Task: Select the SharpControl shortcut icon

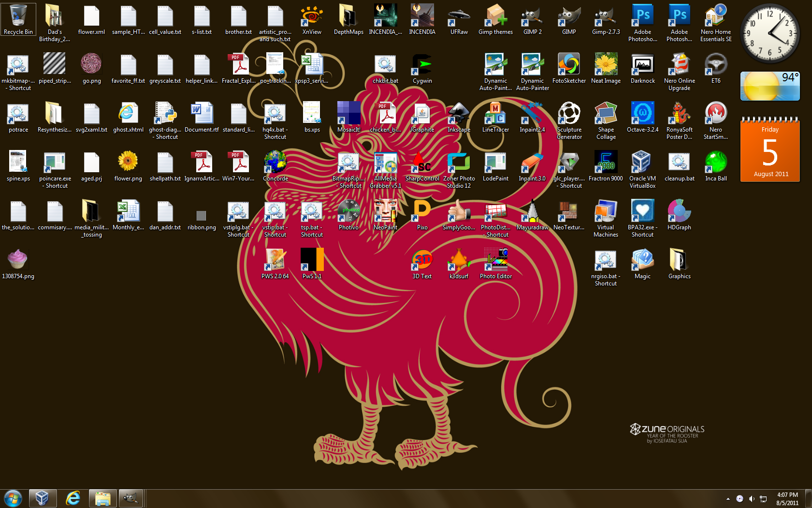Action: pyautogui.click(x=422, y=166)
